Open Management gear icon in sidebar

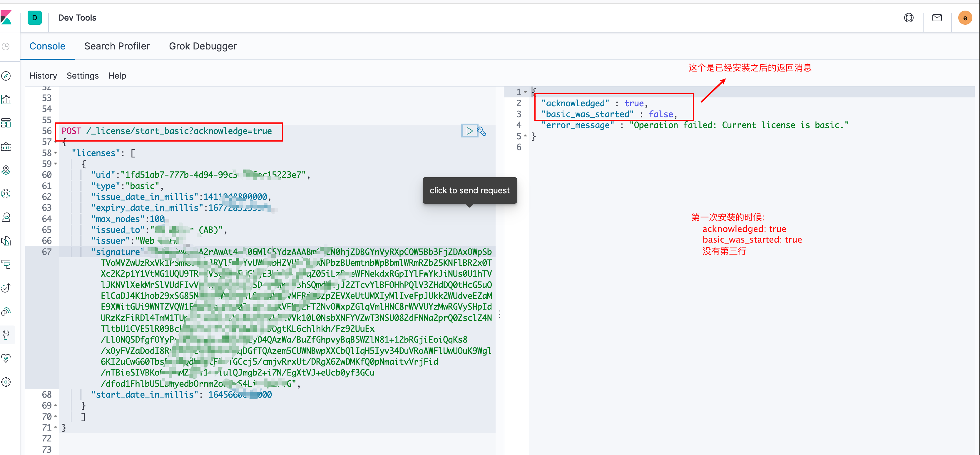6,382
